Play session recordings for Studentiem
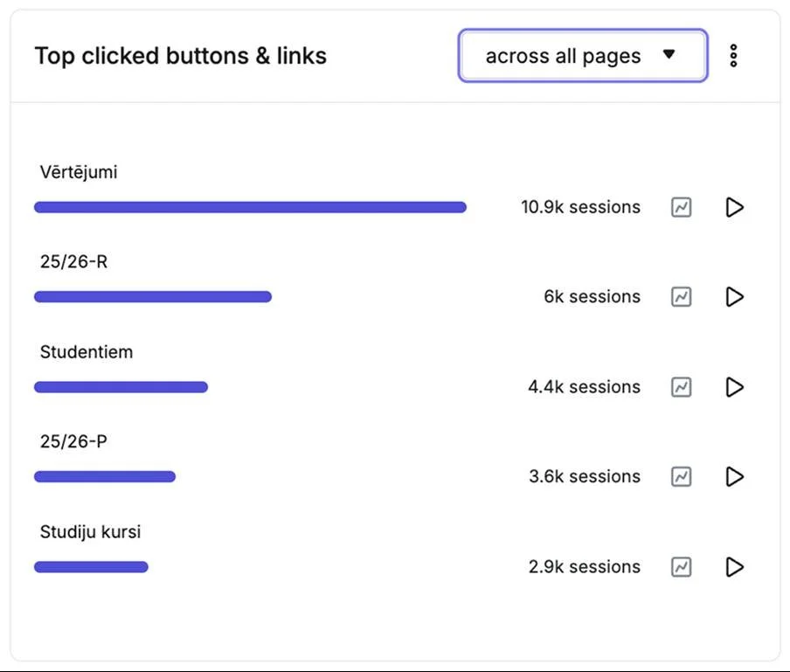Viewport: 790px width, 672px height. coord(735,387)
